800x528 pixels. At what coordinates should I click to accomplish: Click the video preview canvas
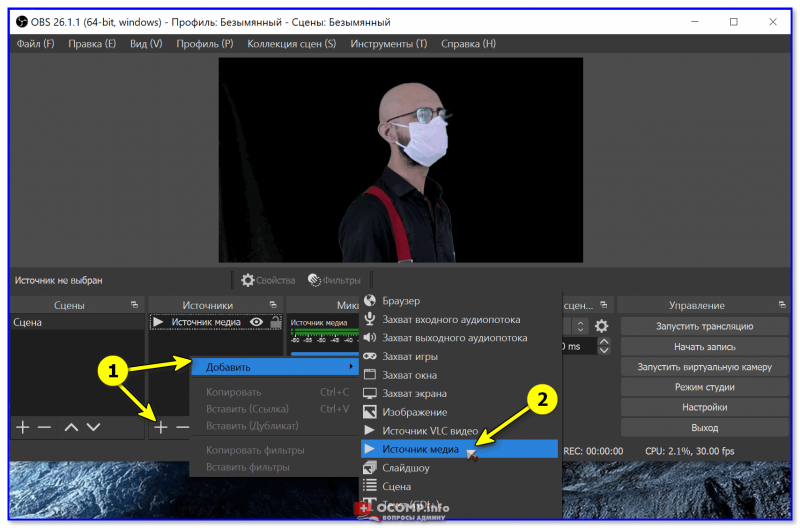(401, 160)
